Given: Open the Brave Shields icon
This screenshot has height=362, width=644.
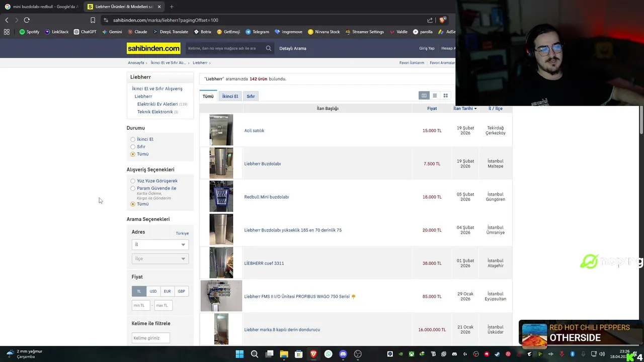Looking at the screenshot, I should (x=442, y=20).
